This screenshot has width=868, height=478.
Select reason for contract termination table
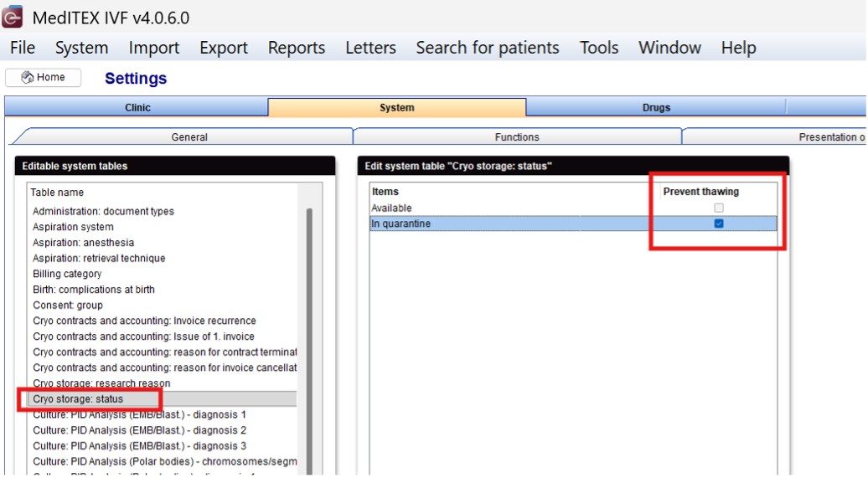point(164,352)
